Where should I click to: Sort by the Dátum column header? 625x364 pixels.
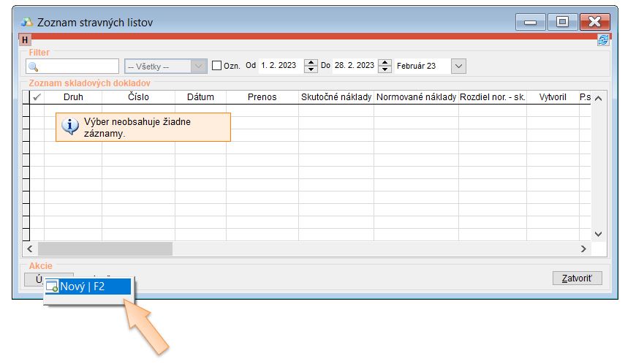[200, 97]
